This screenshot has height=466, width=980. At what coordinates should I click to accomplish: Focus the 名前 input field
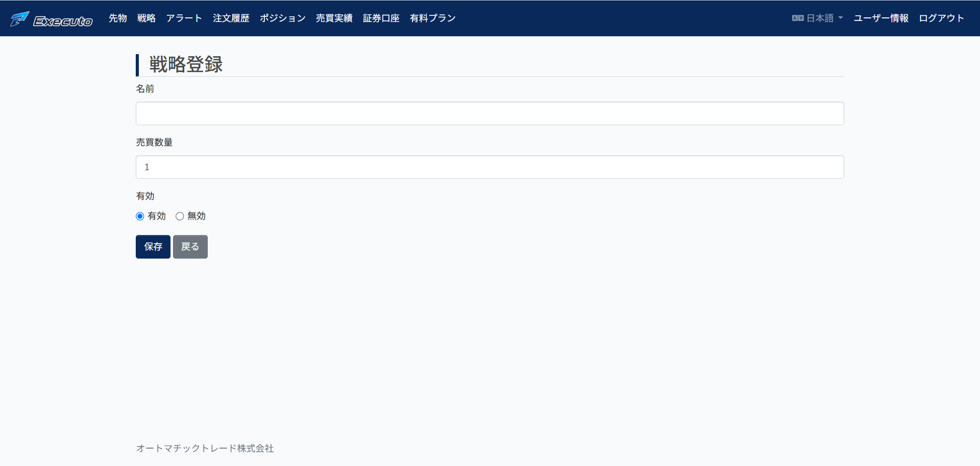tap(490, 113)
